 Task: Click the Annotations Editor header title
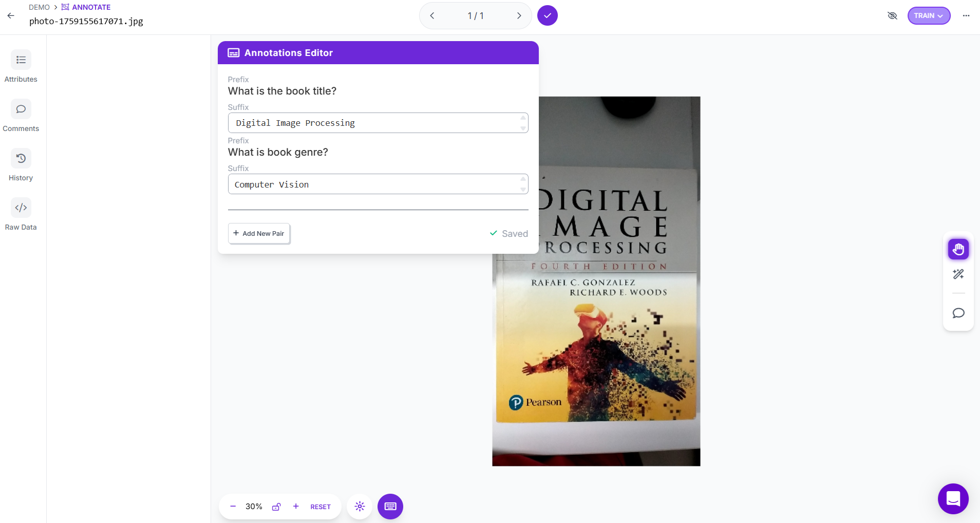pos(289,53)
